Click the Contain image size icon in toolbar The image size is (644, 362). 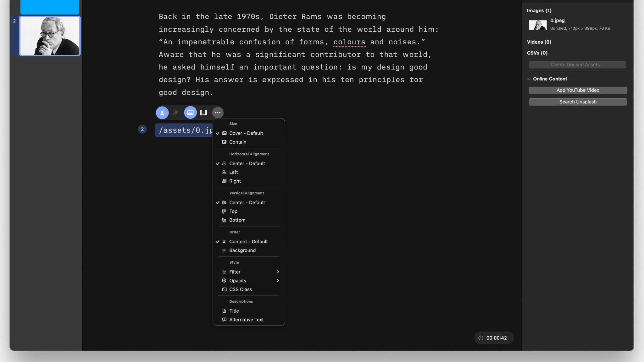tap(203, 112)
